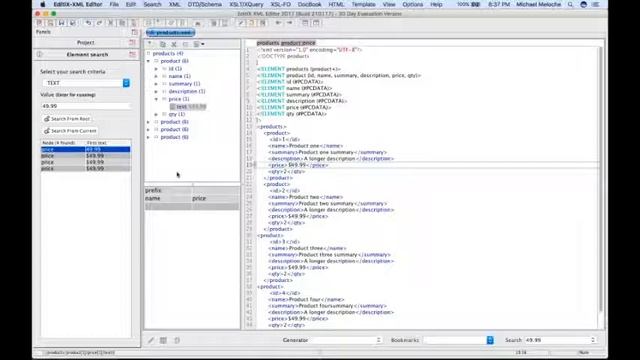The height and width of the screenshot is (360, 640).
Task: Click the Search field stepper arrows
Action: pos(593,340)
